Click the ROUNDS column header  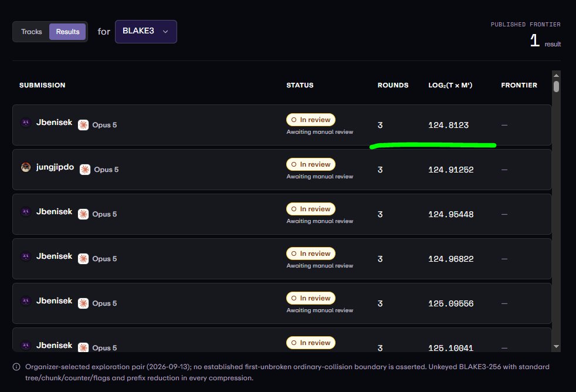(x=393, y=85)
